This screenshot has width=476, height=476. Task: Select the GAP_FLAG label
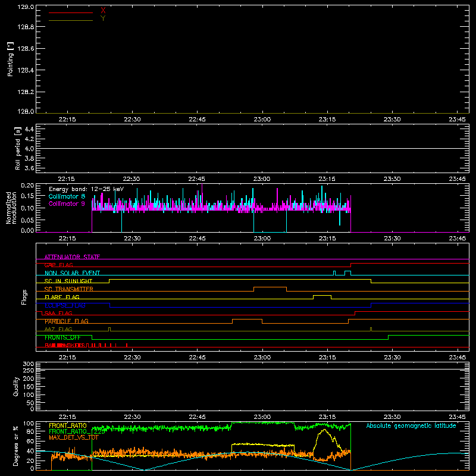pyautogui.click(x=59, y=265)
